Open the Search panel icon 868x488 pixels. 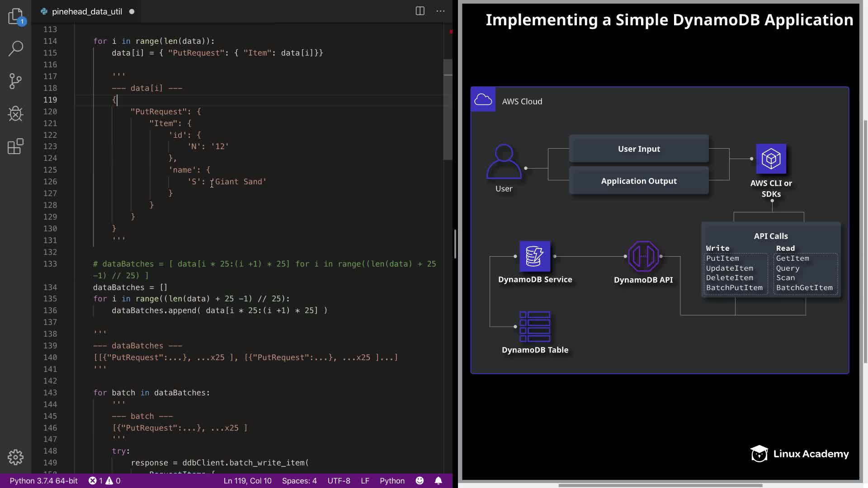click(x=15, y=48)
